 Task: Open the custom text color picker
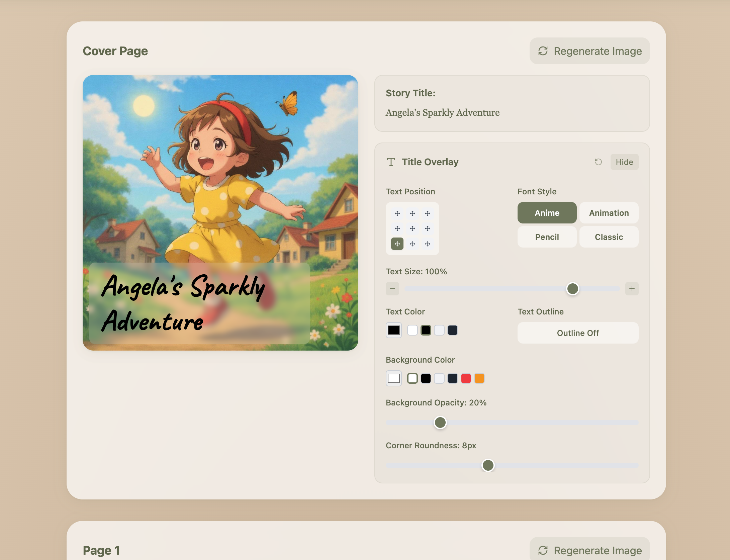point(393,330)
